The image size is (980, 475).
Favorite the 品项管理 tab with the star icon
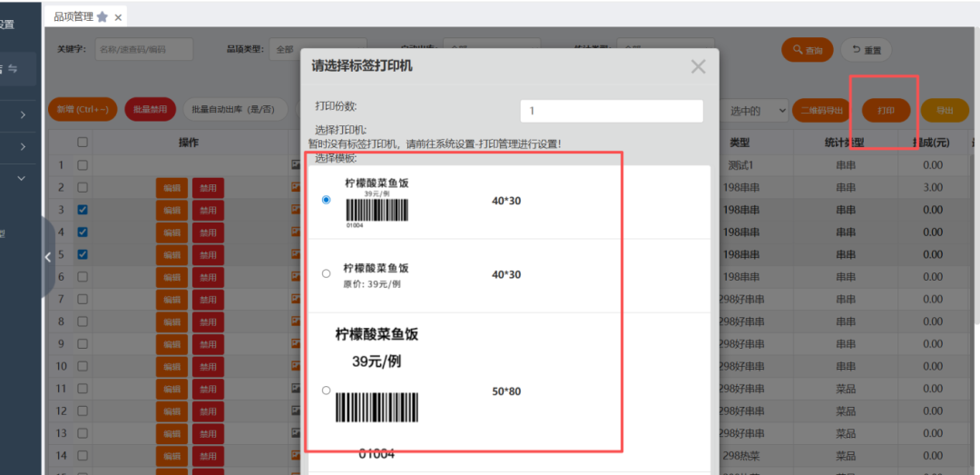[x=103, y=17]
